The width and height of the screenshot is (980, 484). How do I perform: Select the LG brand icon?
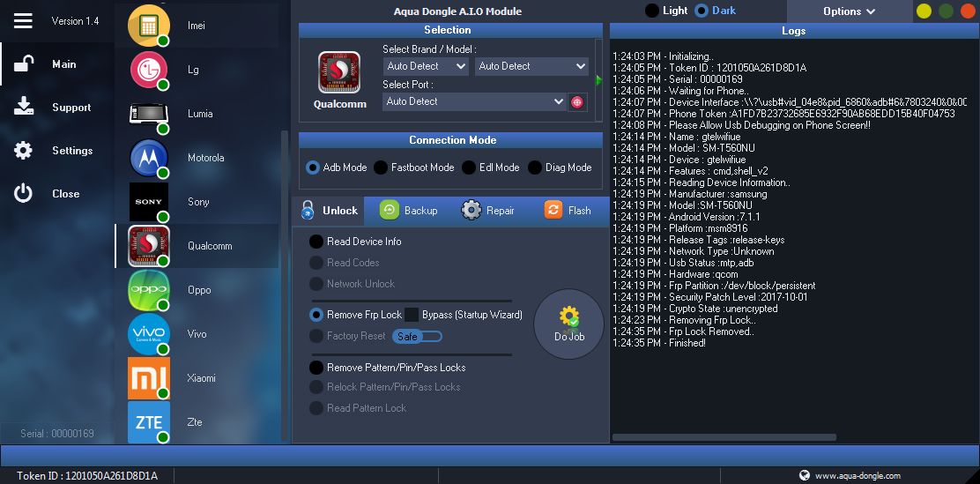tap(149, 70)
